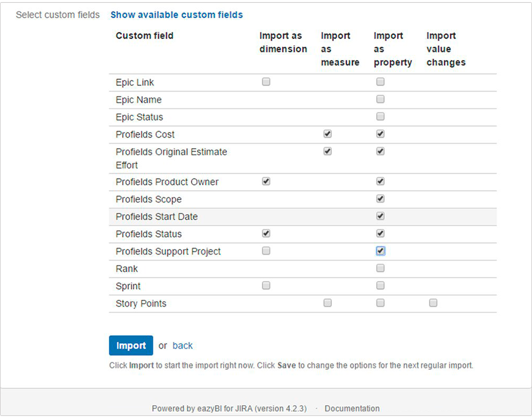
Task: Uncheck "Import as property" for Profields Scope
Action: click(380, 198)
